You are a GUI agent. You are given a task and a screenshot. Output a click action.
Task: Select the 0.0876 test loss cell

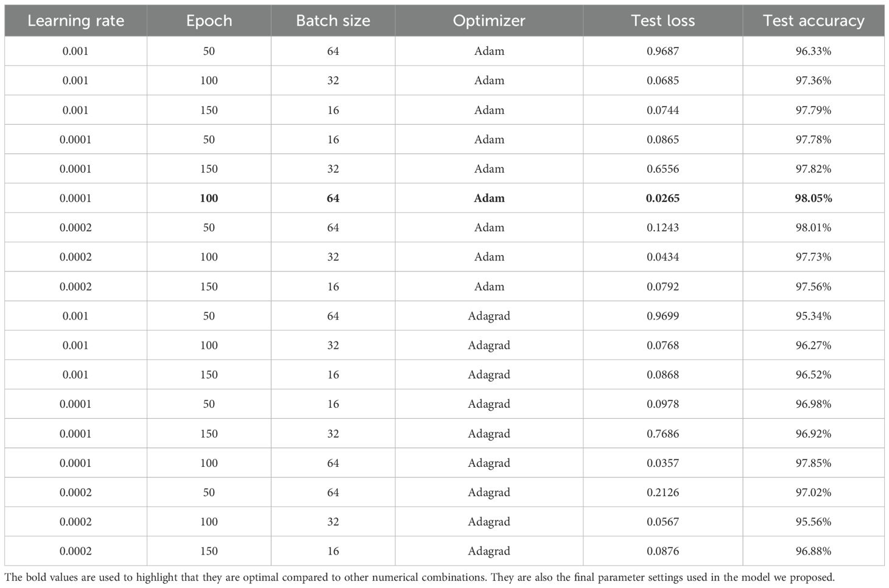[x=662, y=551]
